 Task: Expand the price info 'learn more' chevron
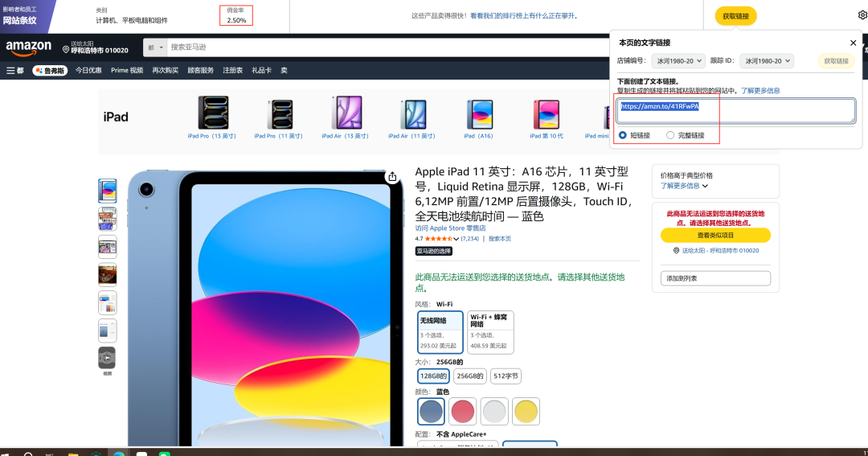click(706, 186)
